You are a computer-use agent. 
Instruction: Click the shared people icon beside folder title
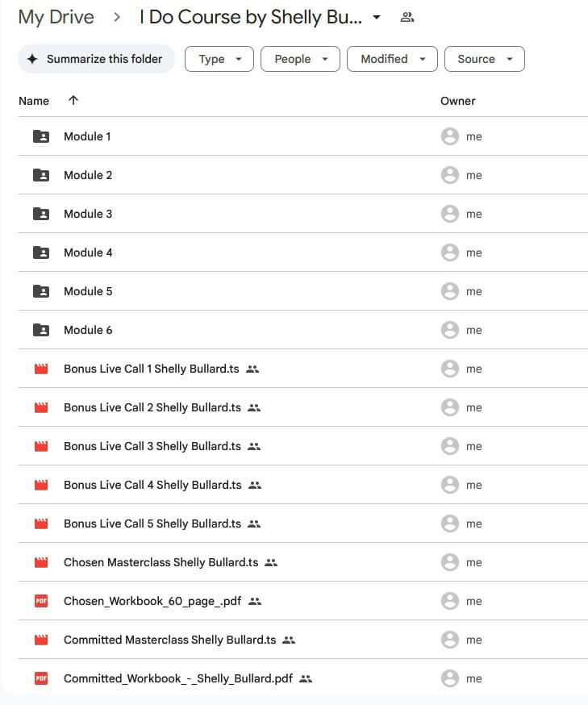click(x=407, y=17)
